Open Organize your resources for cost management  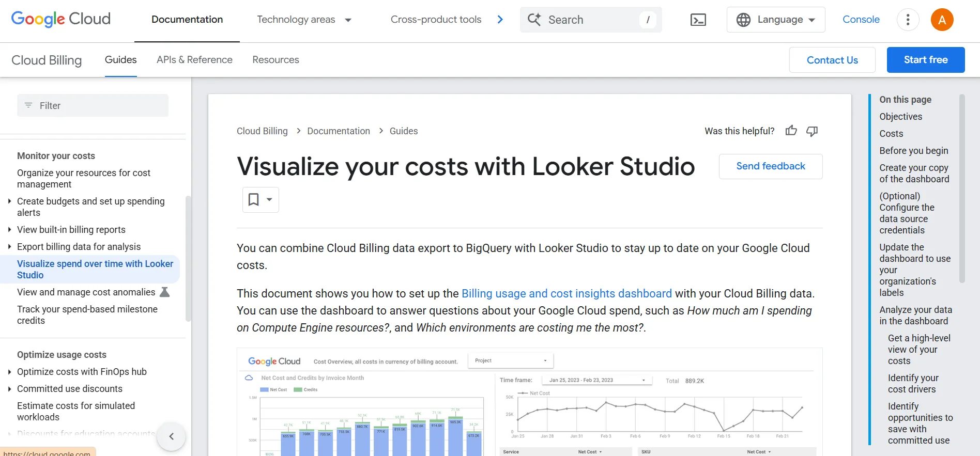[84, 178]
